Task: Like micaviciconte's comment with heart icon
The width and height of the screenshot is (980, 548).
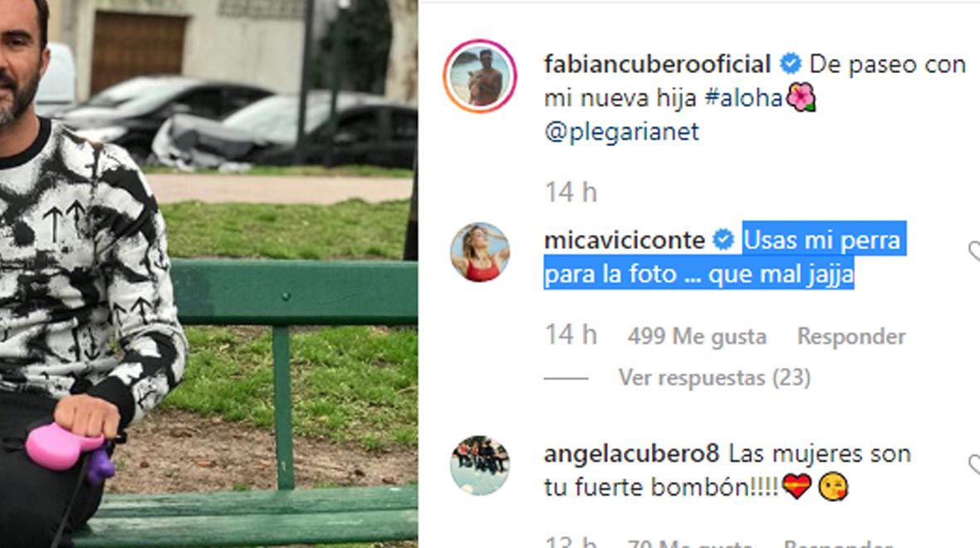Action: click(x=975, y=252)
